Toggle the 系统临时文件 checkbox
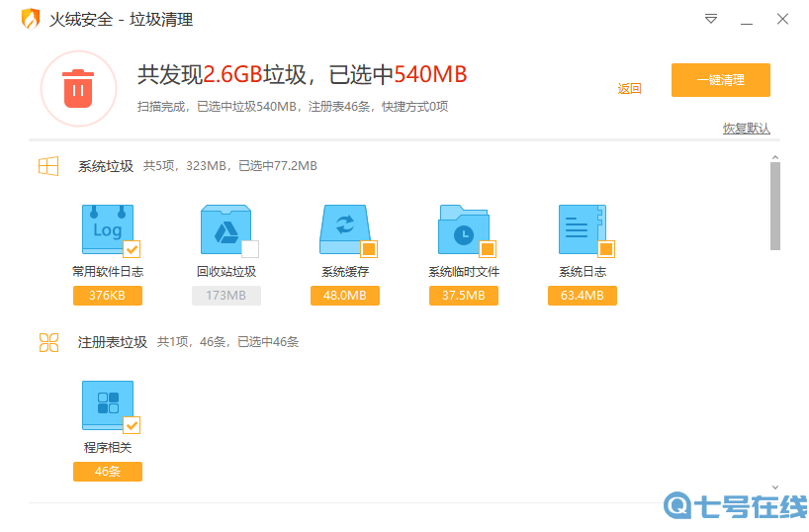 point(488,249)
